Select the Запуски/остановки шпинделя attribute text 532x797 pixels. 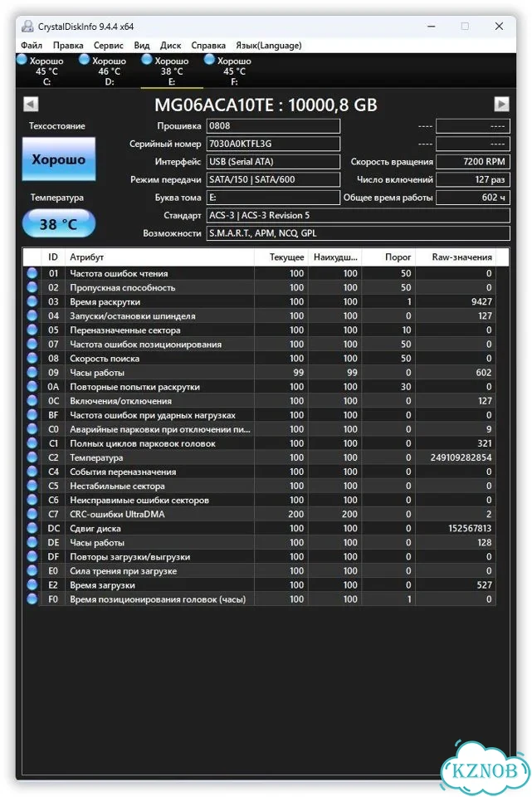click(x=133, y=316)
